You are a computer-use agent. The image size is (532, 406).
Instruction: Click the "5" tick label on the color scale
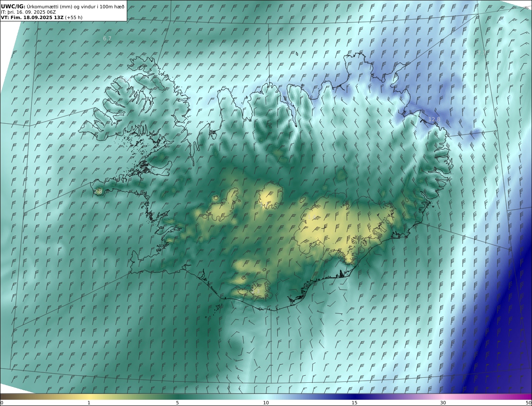[177, 403]
